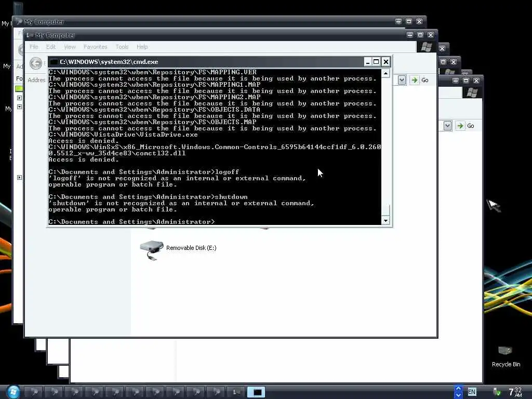
Task: Open File menu in My Computer
Action: point(34,47)
